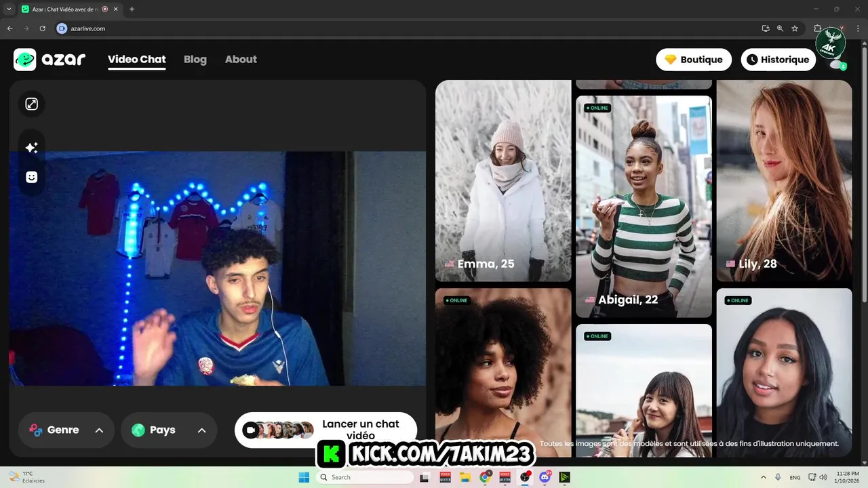Click the diamond icon on Boutique button
The width and height of the screenshot is (868, 488).
click(671, 60)
